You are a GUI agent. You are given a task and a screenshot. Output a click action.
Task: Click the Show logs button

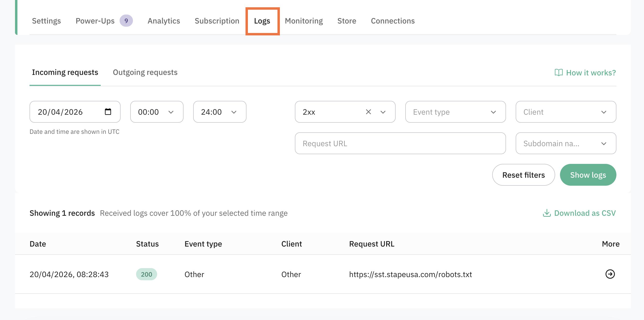coord(588,175)
